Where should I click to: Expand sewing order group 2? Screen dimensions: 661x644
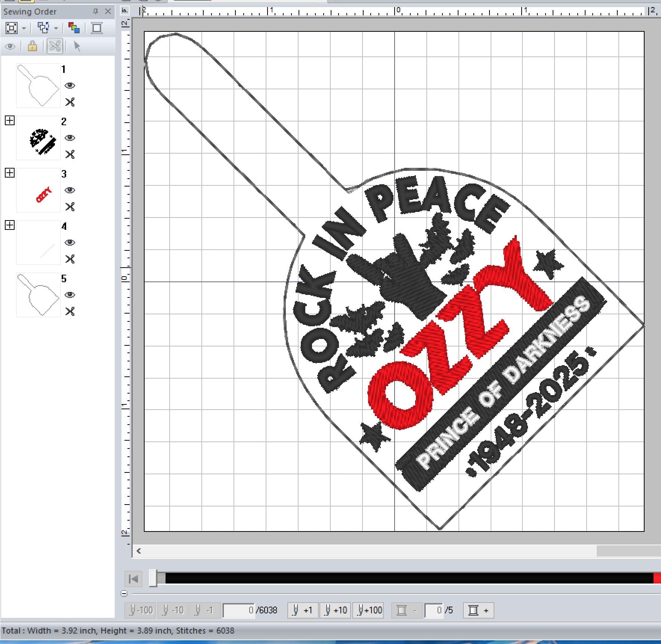(x=10, y=120)
